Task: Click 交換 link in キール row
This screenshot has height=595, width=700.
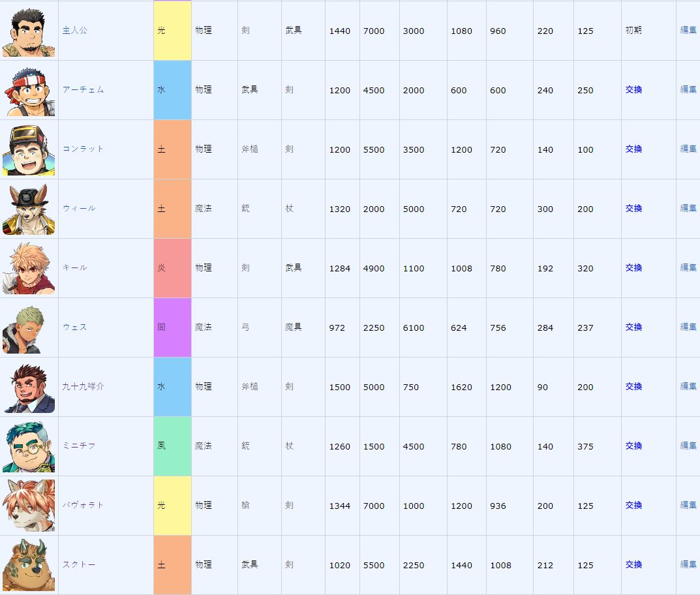Action: [633, 268]
